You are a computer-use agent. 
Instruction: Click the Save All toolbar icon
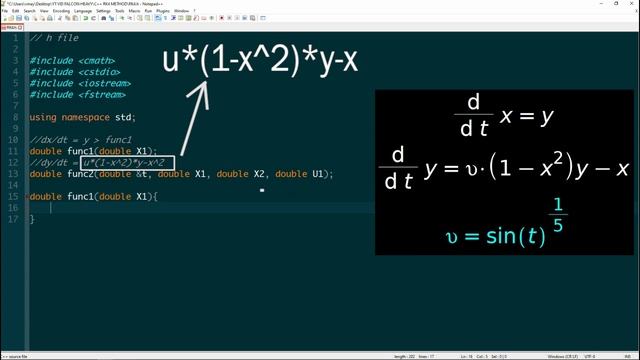click(x=27, y=18)
